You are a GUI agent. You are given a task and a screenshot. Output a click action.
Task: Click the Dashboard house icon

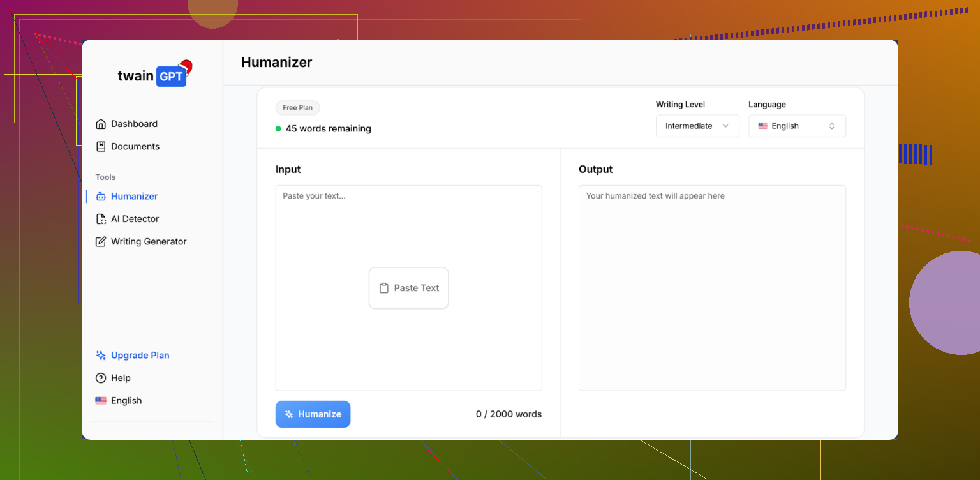tap(101, 124)
